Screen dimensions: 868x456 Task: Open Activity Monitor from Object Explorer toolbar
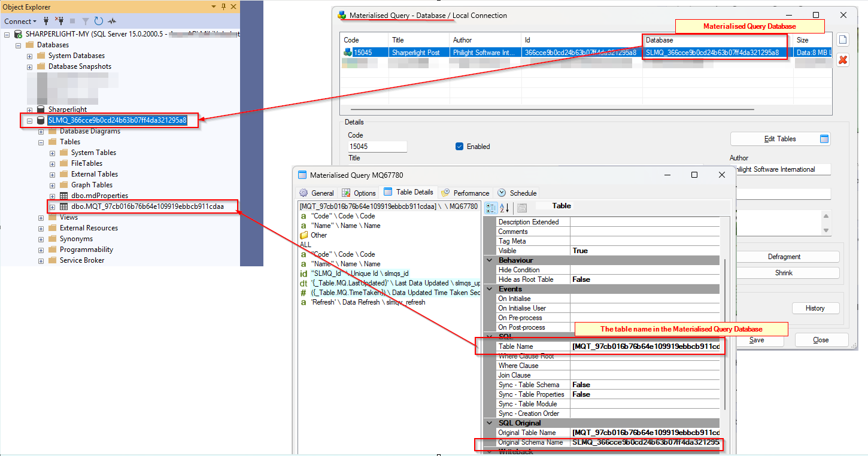click(x=112, y=21)
